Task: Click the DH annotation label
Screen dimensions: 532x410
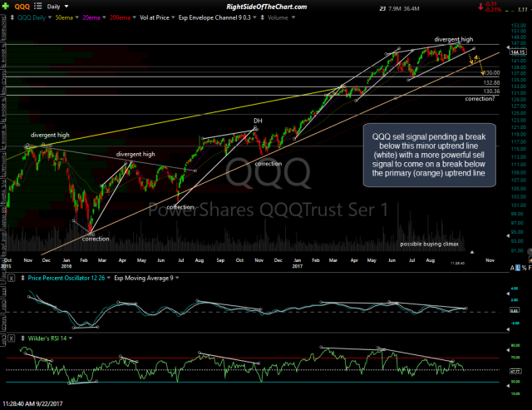Action: (258, 121)
